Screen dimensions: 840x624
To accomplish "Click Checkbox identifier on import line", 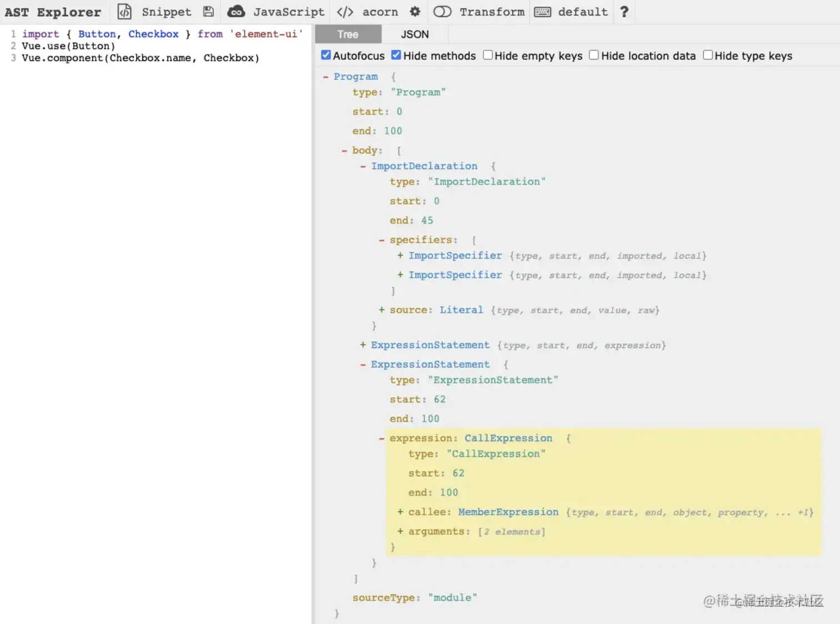I will coord(153,34).
